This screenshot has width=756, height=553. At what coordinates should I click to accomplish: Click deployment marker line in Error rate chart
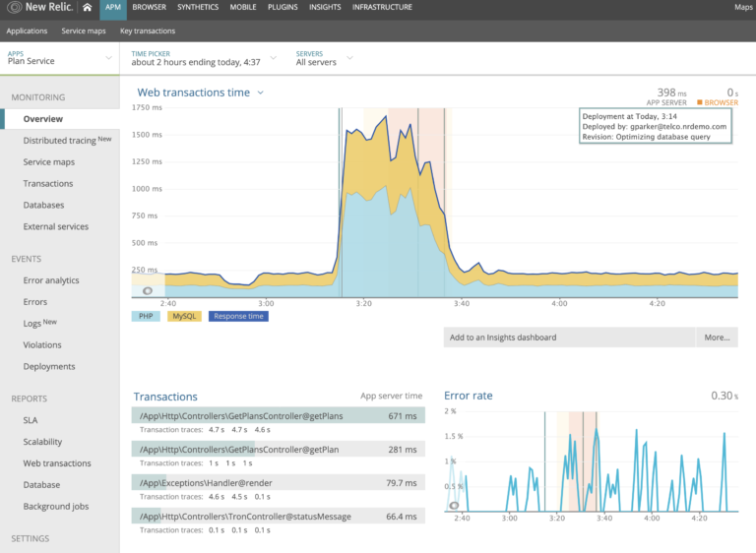(x=543, y=462)
